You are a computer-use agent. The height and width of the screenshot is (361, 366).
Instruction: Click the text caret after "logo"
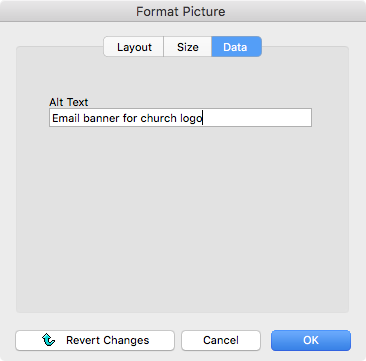(x=202, y=119)
